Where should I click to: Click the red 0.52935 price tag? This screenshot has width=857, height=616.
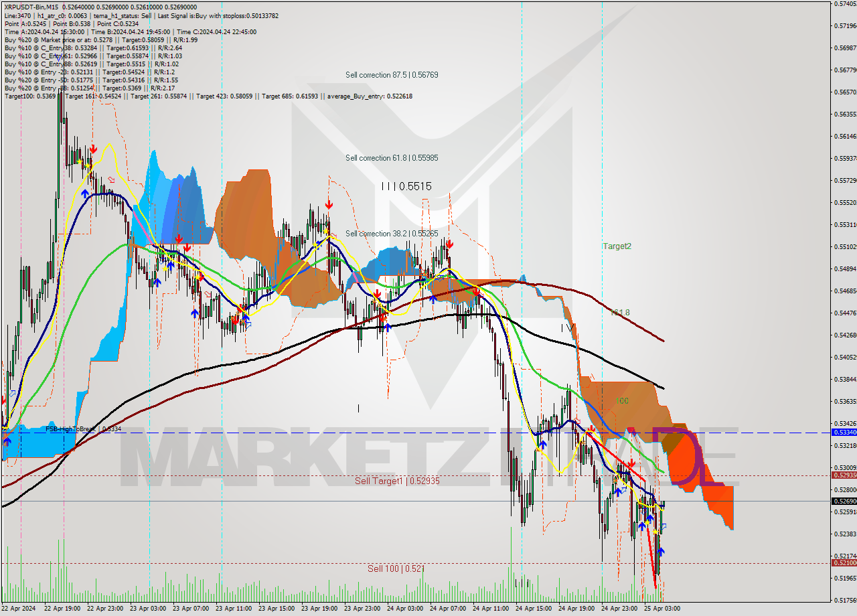coord(843,475)
